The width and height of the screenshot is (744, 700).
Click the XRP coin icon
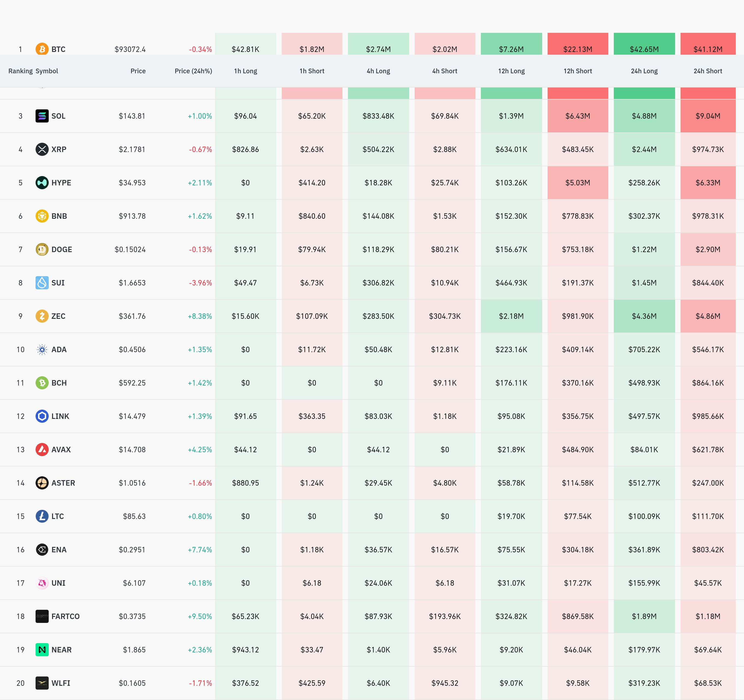point(42,149)
